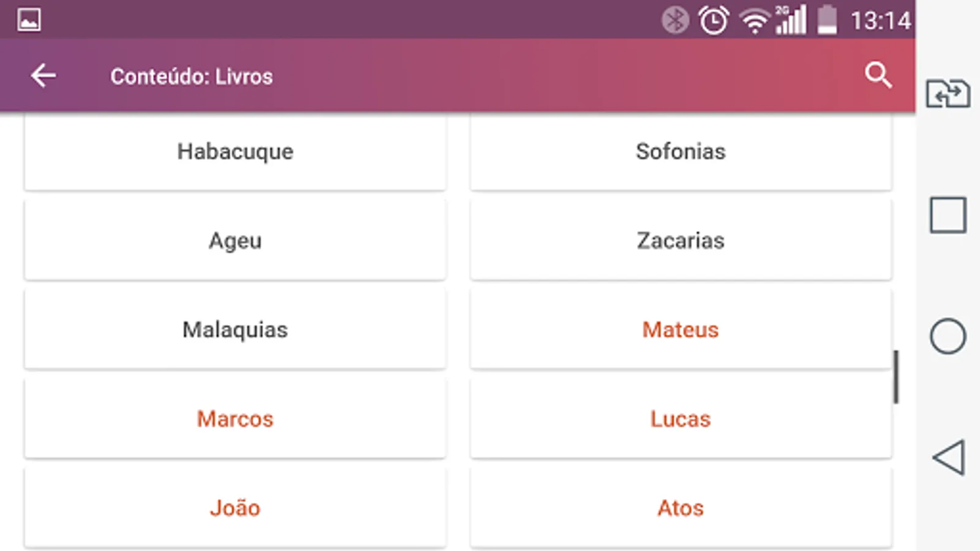Click the vertical scrollbar handle
Image resolution: width=980 pixels, height=551 pixels.
(896, 377)
